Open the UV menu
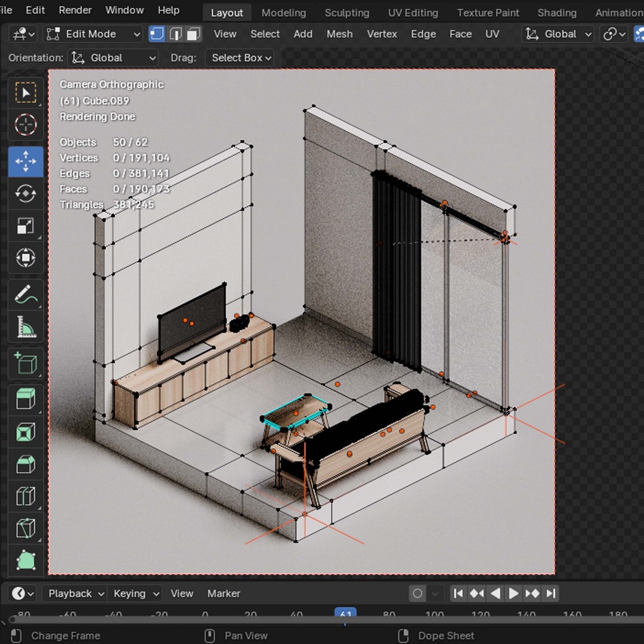This screenshot has width=644, height=644. point(493,34)
